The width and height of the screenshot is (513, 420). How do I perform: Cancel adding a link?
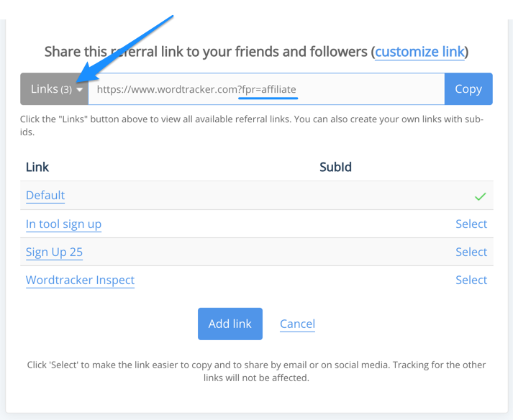coord(297,324)
